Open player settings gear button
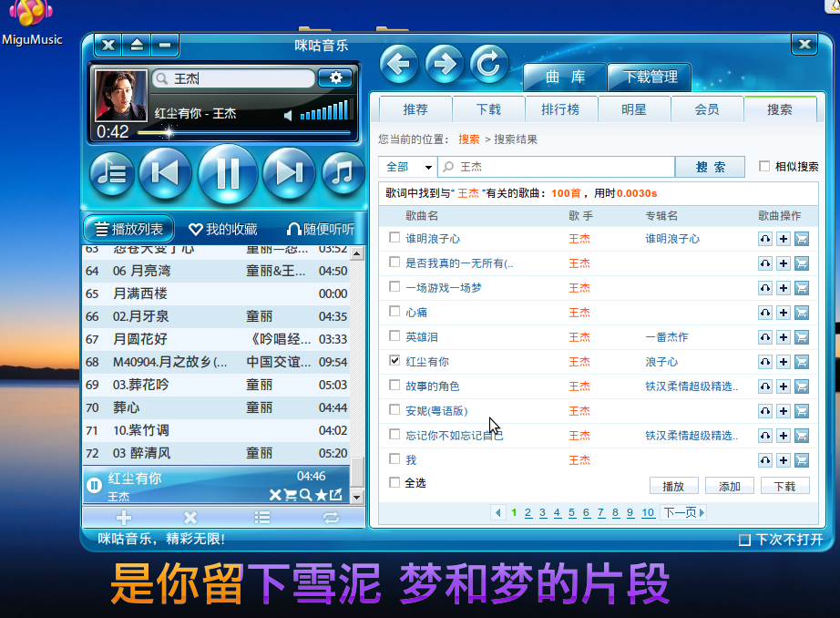 pos(335,77)
